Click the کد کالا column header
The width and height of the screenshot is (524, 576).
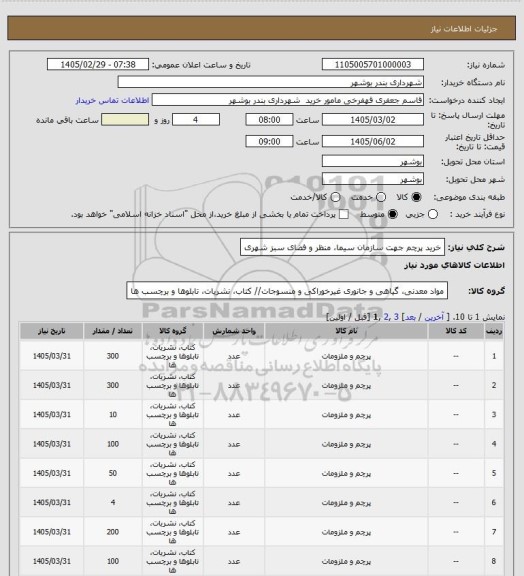(456, 331)
